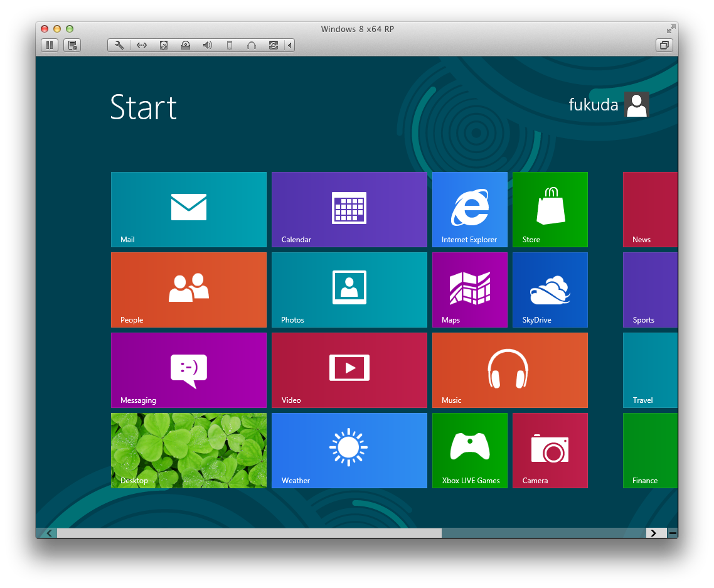Viewport: 714px width, 588px height.
Task: Minimize the VM window with yellow button
Action: click(57, 29)
